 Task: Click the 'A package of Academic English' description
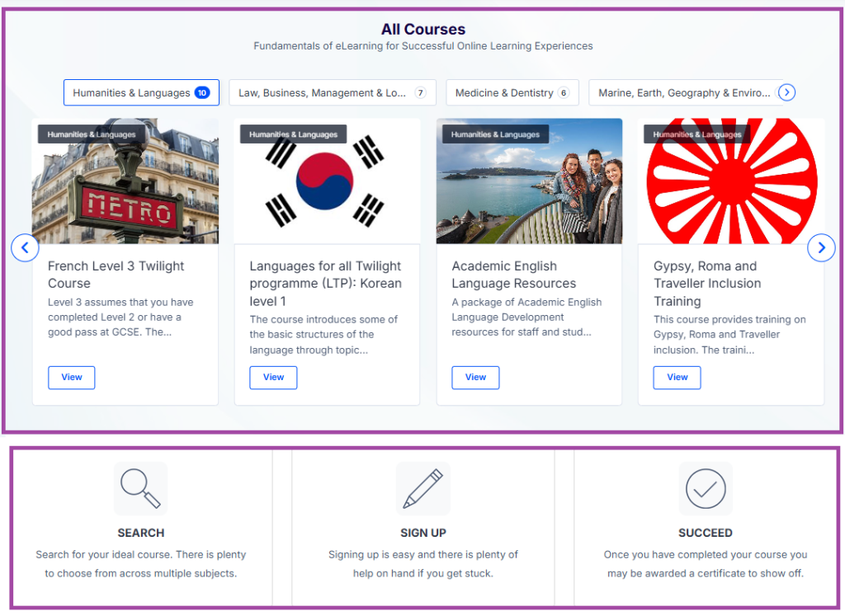[x=526, y=317]
